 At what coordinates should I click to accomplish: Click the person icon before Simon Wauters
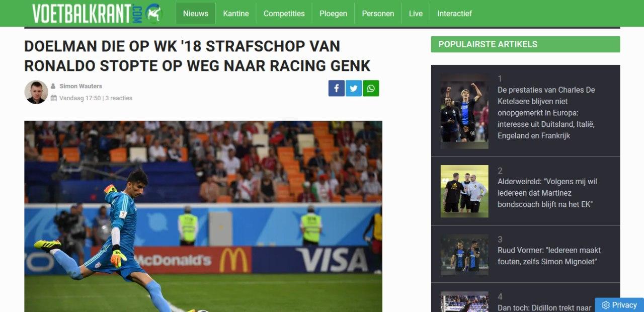[x=53, y=86]
